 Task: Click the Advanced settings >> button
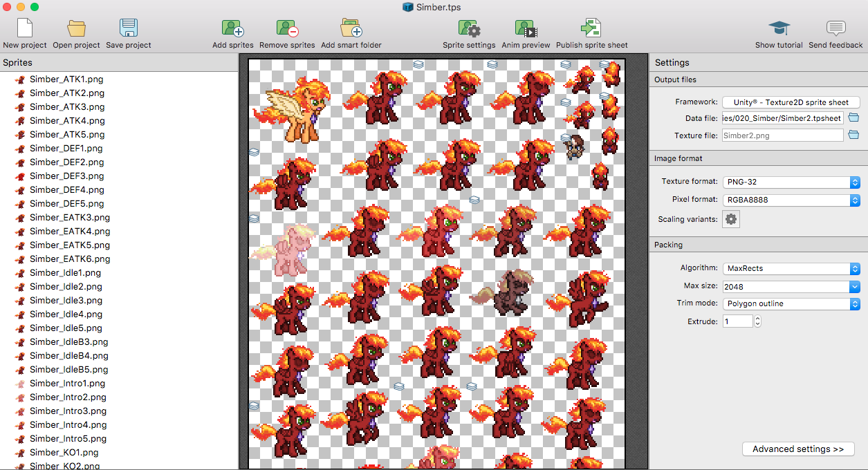(x=798, y=449)
